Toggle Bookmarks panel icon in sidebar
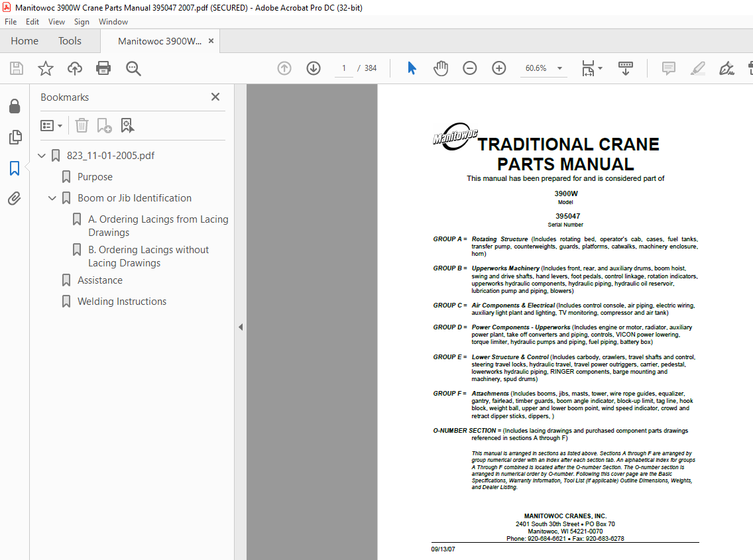 pyautogui.click(x=15, y=168)
